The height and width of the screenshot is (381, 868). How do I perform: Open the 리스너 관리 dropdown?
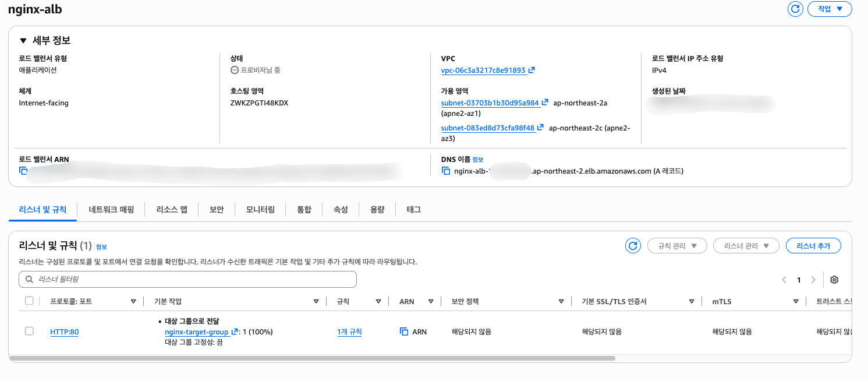point(746,246)
